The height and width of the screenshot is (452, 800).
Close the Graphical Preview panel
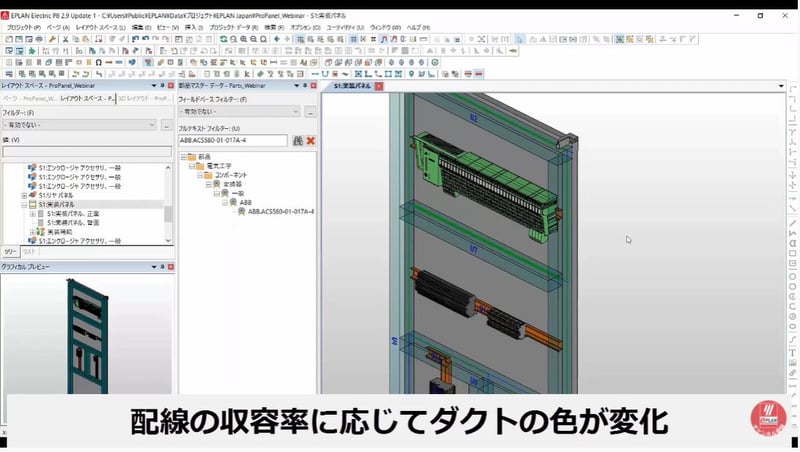point(171,267)
